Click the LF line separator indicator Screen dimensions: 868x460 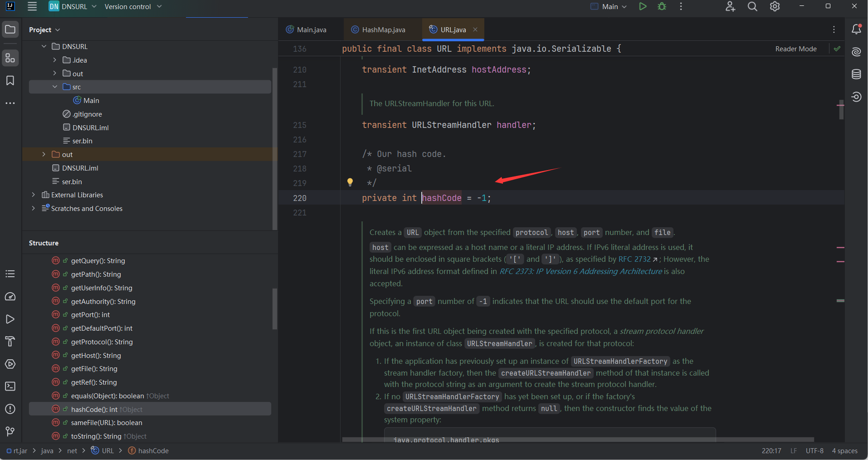point(794,450)
